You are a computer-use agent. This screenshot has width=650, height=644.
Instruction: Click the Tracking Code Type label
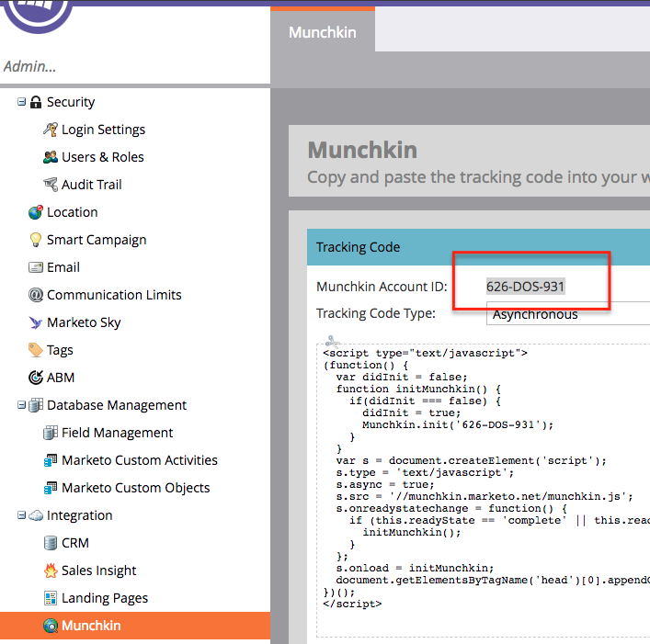pyautogui.click(x=376, y=313)
